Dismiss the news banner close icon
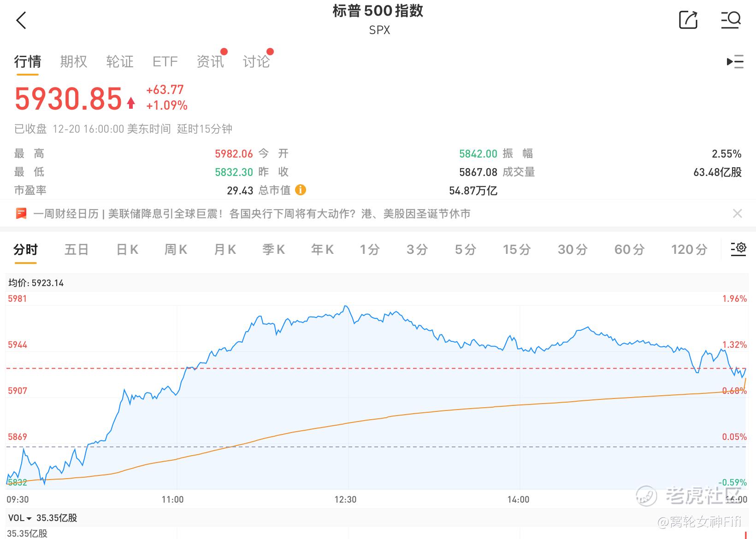This screenshot has height=539, width=756. pyautogui.click(x=737, y=214)
